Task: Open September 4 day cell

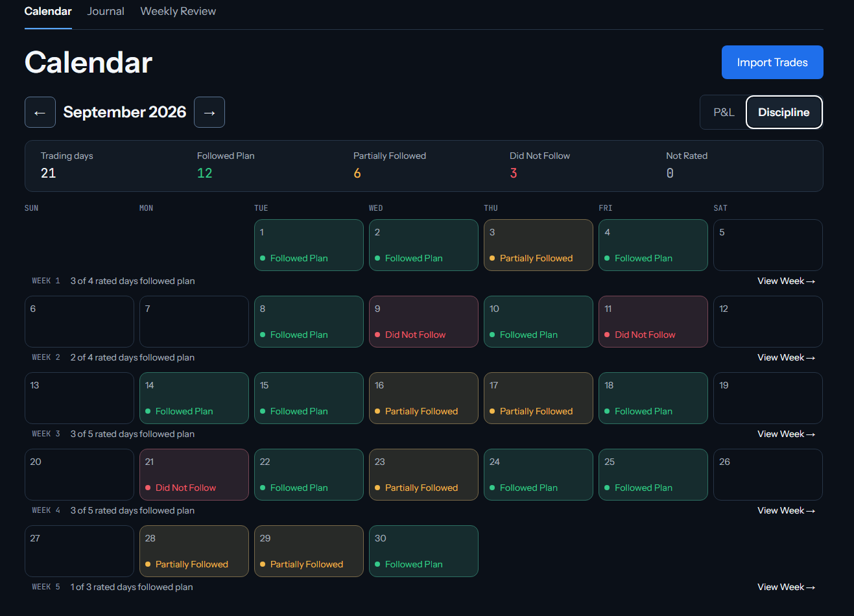Action: (x=653, y=245)
